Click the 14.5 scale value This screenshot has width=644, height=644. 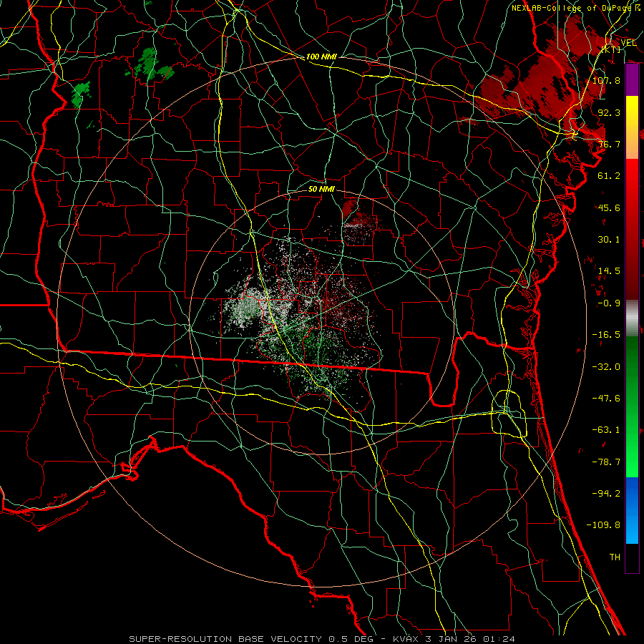click(x=609, y=271)
